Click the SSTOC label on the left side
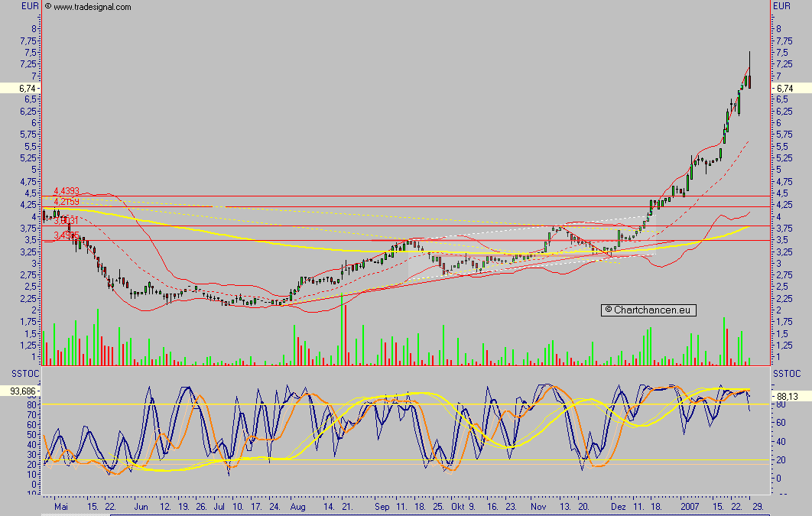This screenshot has width=812, height=516. 25,374
